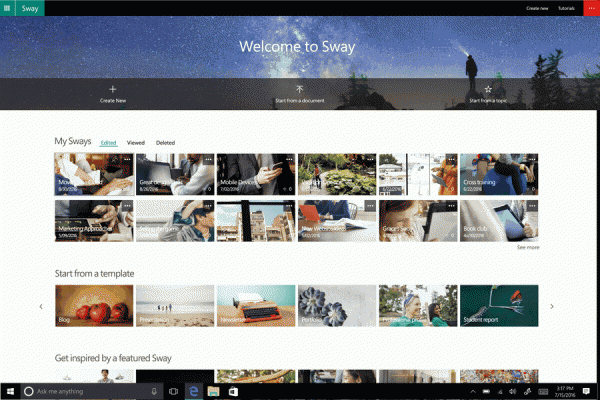Choose the Blog template
Viewport: 600px width, 400px height.
94,305
